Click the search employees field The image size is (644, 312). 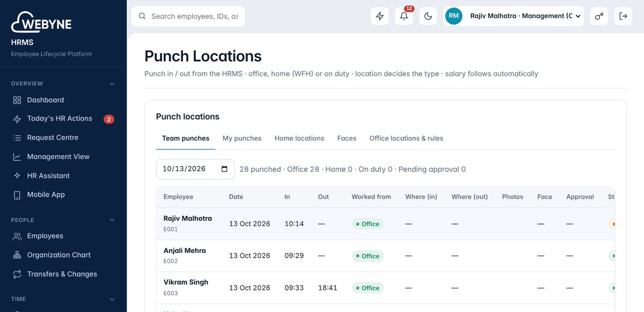point(188,16)
